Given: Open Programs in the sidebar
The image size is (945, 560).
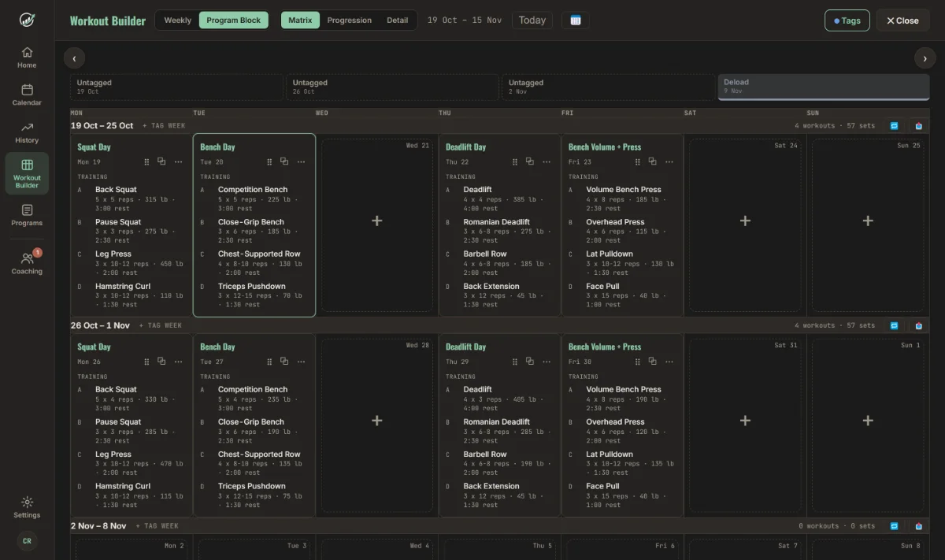Looking at the screenshot, I should [27, 215].
